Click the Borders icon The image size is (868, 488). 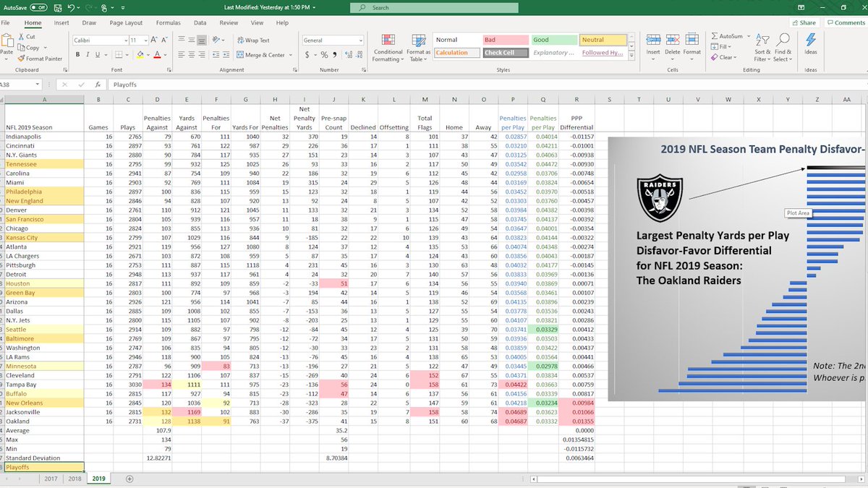119,55
